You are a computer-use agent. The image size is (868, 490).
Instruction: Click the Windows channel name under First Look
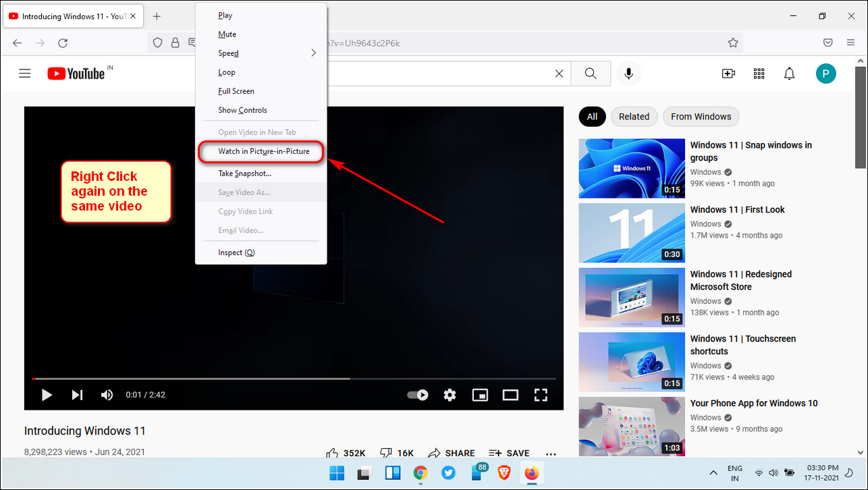pyautogui.click(x=706, y=223)
